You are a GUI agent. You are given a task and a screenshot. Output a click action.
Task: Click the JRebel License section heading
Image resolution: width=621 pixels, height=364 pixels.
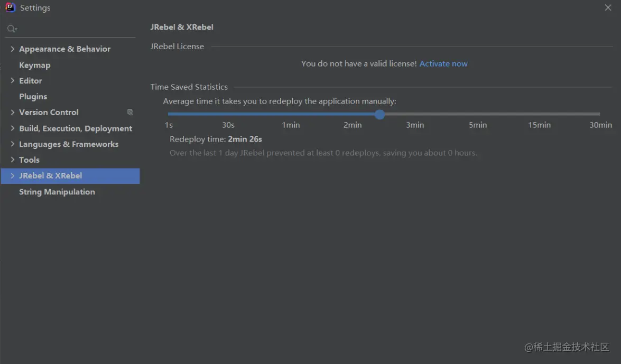[x=177, y=46]
